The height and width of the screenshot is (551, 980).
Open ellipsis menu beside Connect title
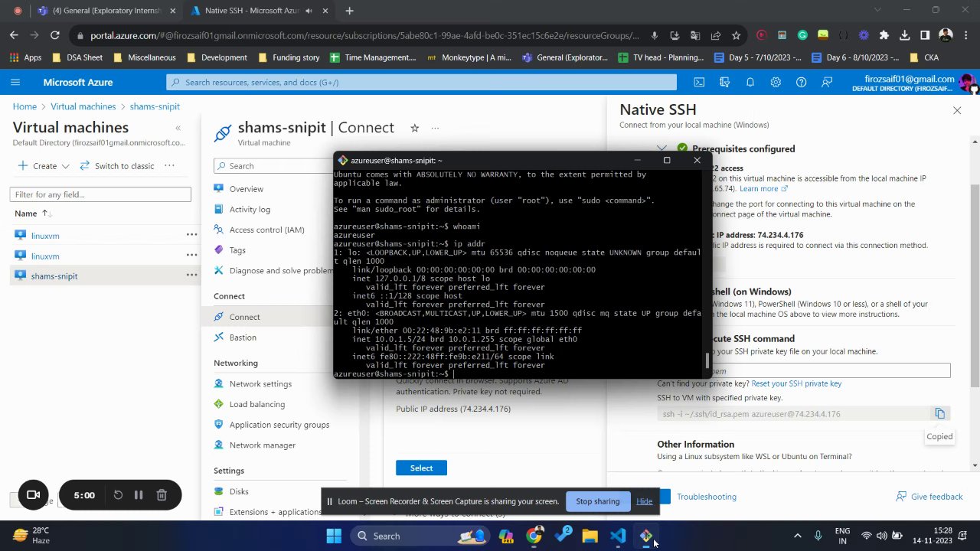[x=435, y=128]
